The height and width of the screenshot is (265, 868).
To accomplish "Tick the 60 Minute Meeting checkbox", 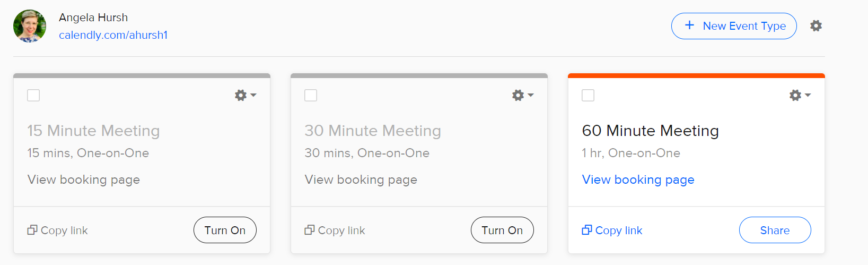I will tap(588, 96).
